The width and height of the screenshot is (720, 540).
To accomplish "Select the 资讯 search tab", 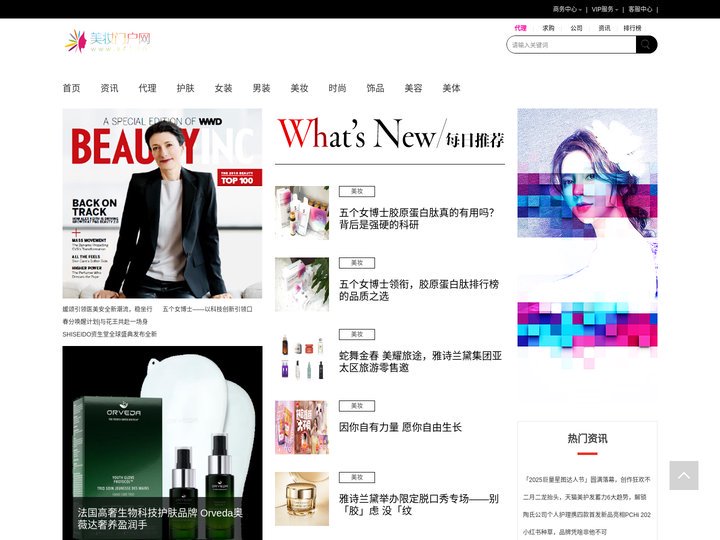I will click(604, 28).
